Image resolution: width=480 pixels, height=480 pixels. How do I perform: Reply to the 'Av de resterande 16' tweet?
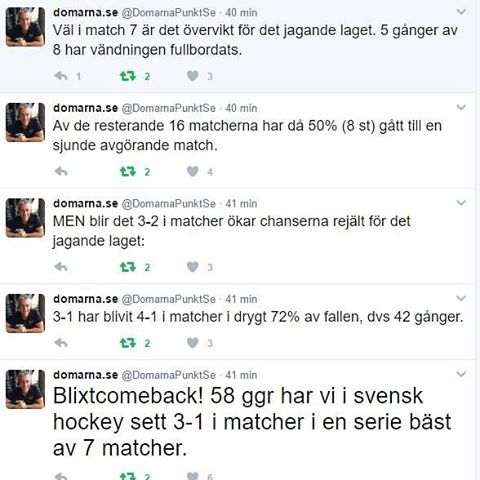[x=61, y=172]
